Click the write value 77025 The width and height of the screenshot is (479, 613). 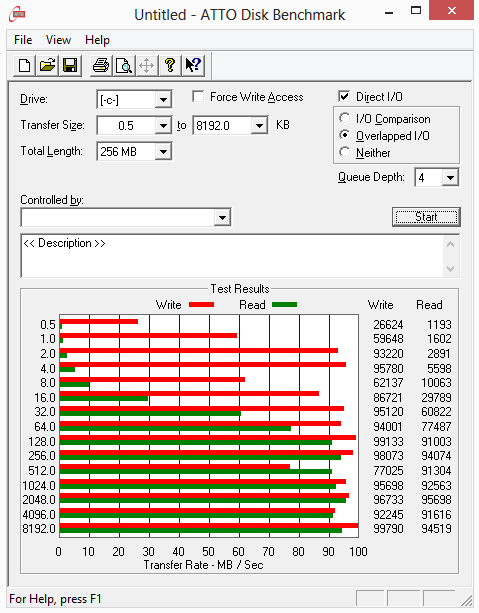tap(388, 470)
